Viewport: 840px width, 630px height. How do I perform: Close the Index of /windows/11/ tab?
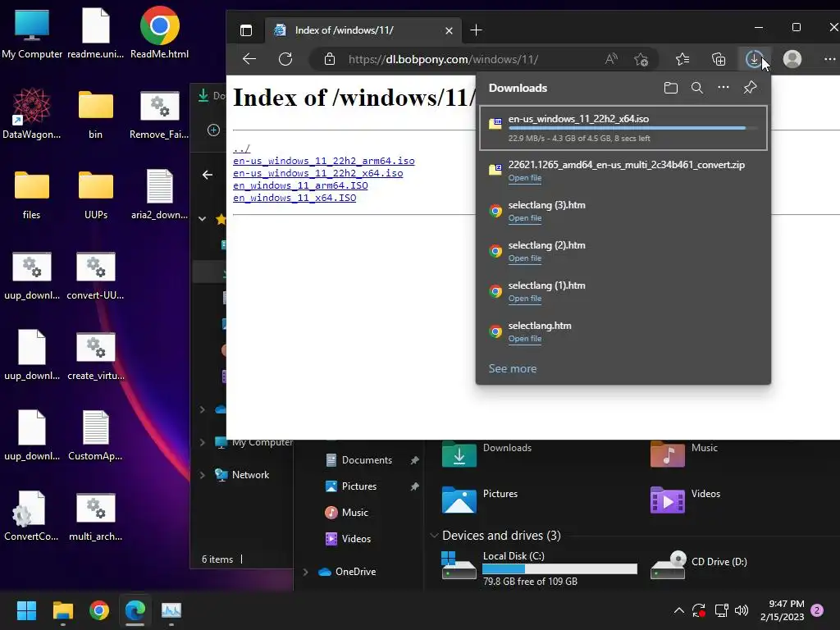pyautogui.click(x=449, y=30)
